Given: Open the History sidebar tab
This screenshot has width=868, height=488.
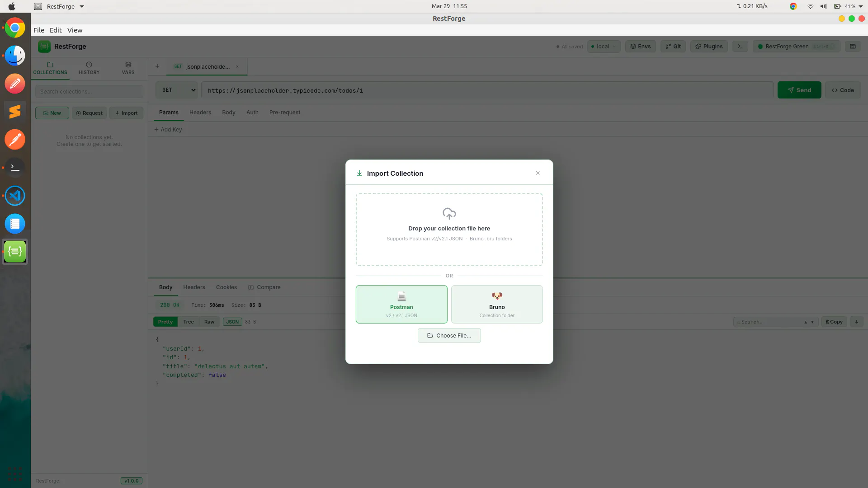Looking at the screenshot, I should point(89,69).
